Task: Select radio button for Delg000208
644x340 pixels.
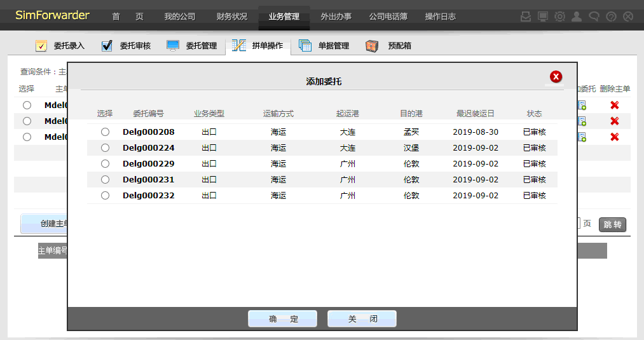Action: tap(105, 132)
